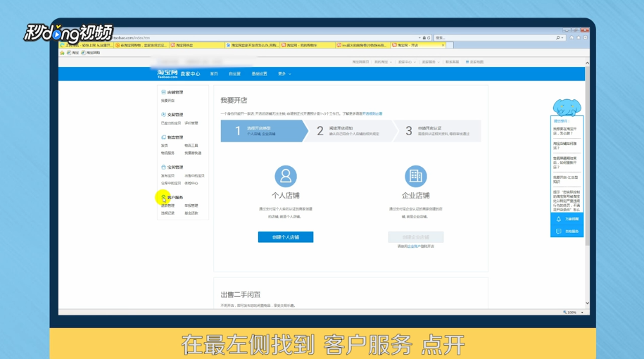Click the bell icon in assistant panel

[559, 219]
